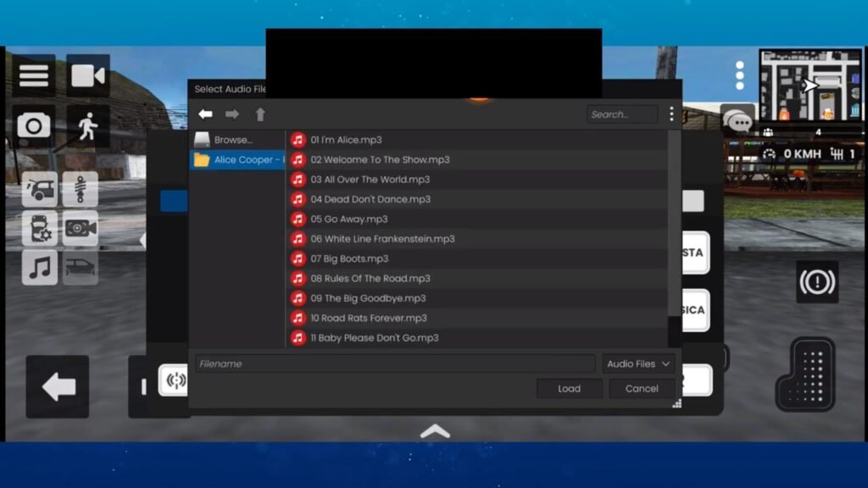
Task: Click the Search field in dialog
Action: [x=621, y=114]
